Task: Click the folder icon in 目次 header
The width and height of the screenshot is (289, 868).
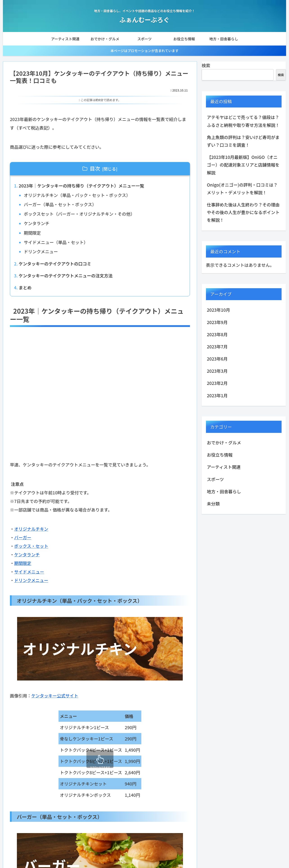Action: tap(85, 169)
